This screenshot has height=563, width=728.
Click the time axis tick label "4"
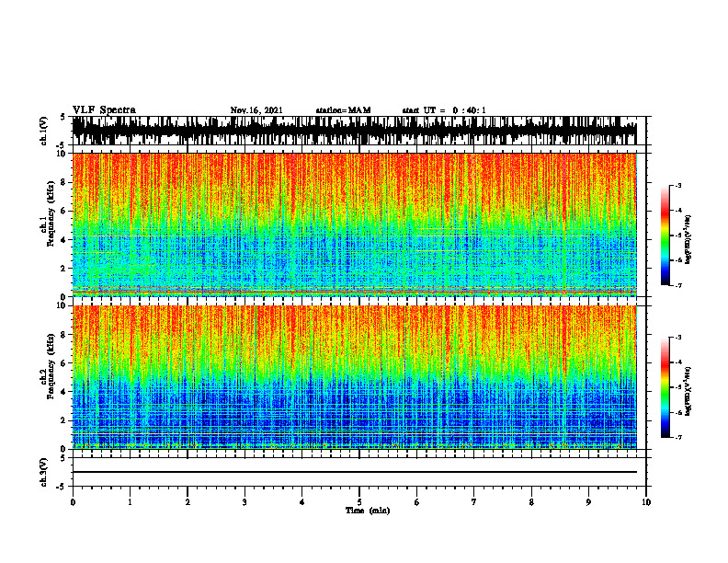pos(302,502)
